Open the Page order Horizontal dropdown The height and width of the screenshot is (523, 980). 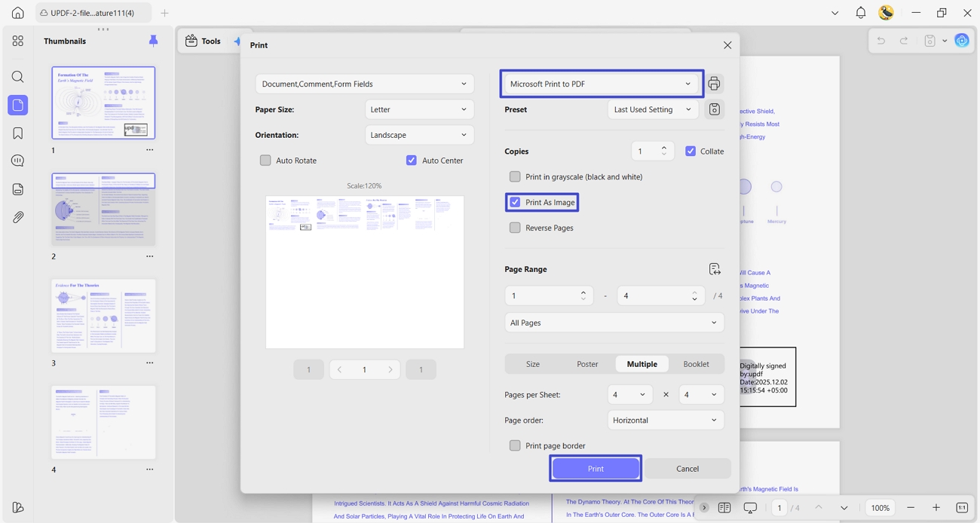coord(666,421)
